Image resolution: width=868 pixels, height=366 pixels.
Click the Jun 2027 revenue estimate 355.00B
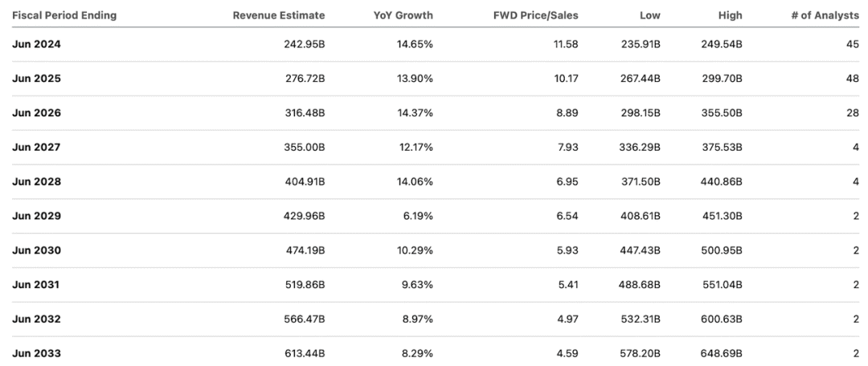tap(305, 148)
